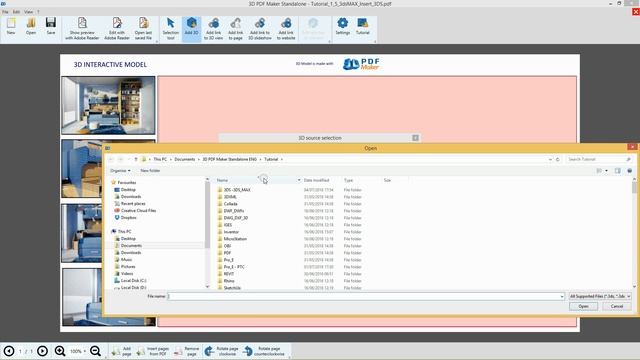The height and width of the screenshot is (360, 640).
Task: Select the 3DS-3DS_MAX folder
Action: pos(237,190)
